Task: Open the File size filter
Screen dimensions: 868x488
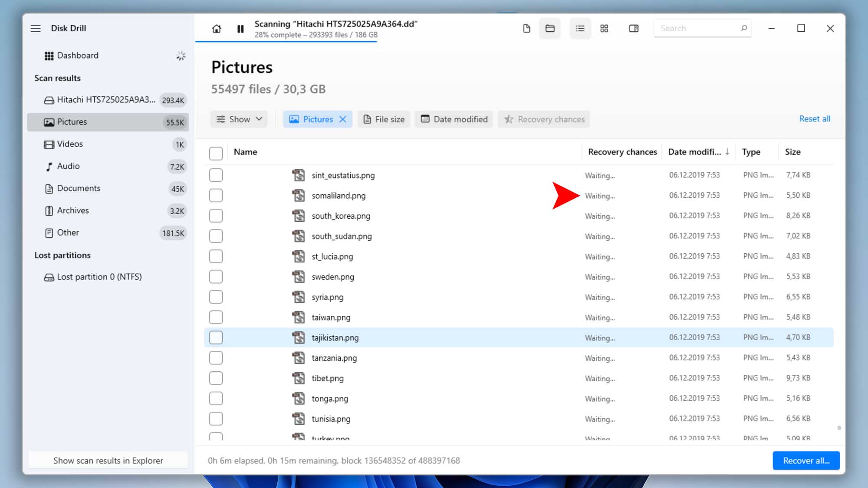Action: (x=384, y=119)
